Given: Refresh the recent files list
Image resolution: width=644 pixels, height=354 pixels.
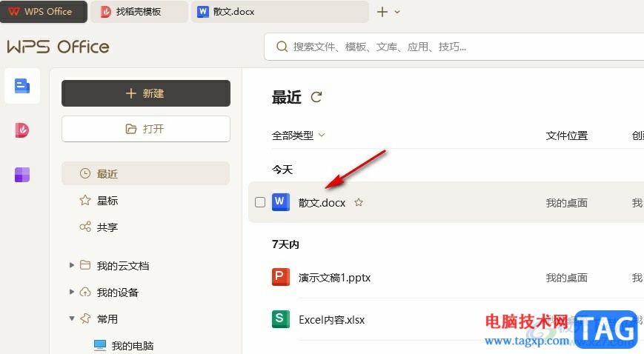Looking at the screenshot, I should point(316,97).
